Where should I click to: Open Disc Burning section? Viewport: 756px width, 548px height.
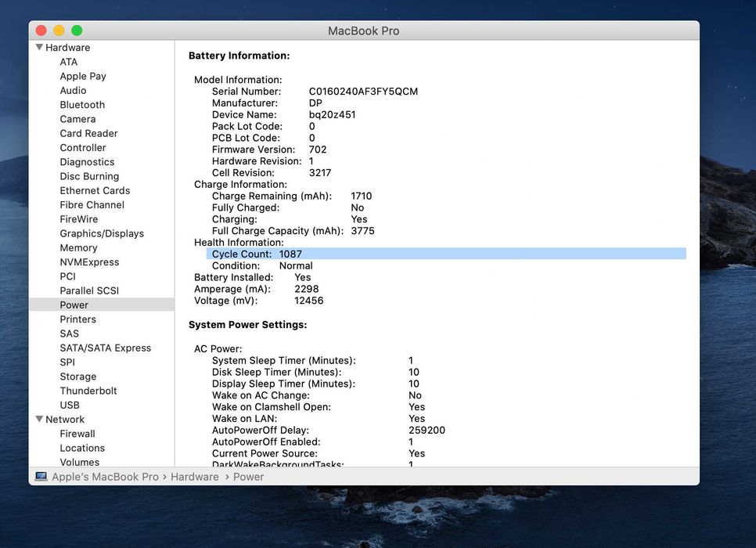tap(89, 176)
